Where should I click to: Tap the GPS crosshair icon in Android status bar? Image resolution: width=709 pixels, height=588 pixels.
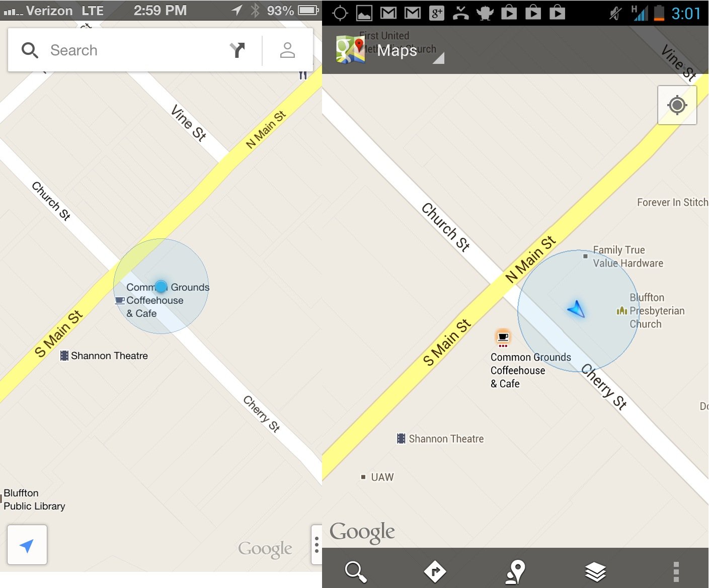(x=340, y=13)
